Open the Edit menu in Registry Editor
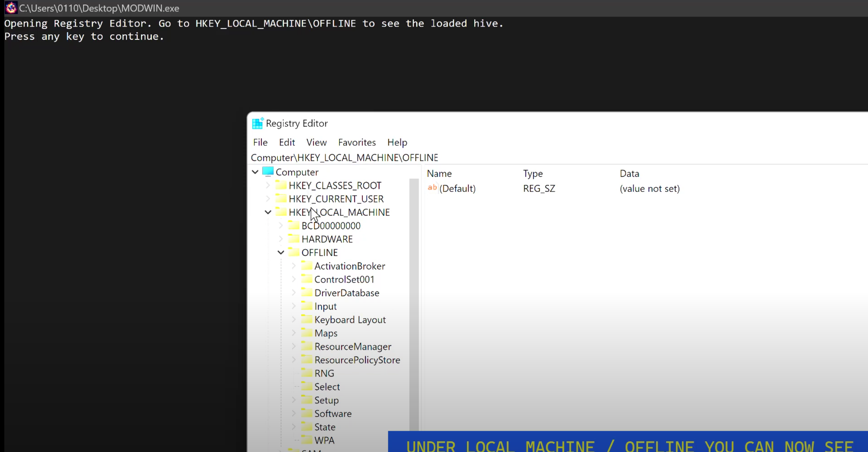 287,142
